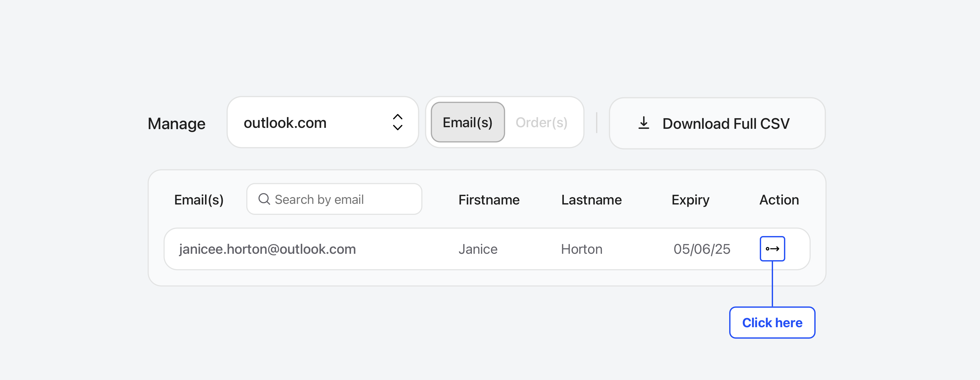980x380 pixels.
Task: Click the Action column header
Action: (779, 200)
